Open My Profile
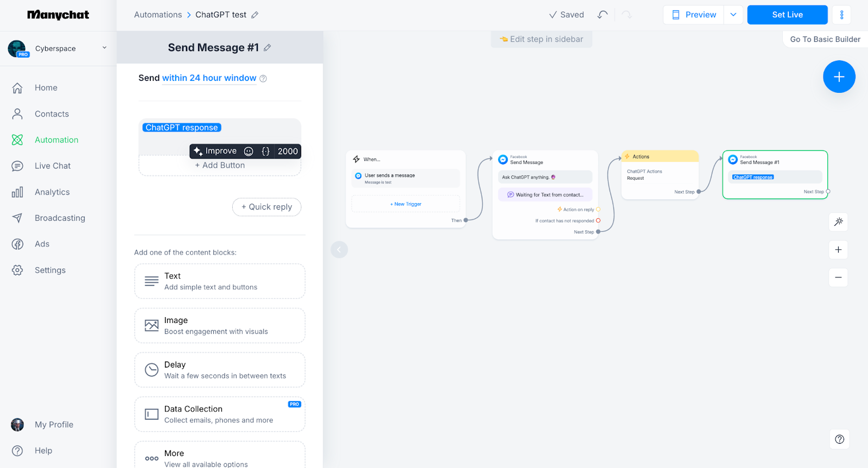Screen dimensions: 868x468 pos(54,425)
